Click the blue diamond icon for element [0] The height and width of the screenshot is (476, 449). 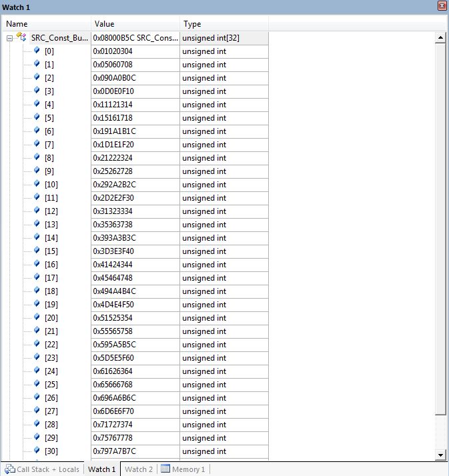tap(37, 51)
